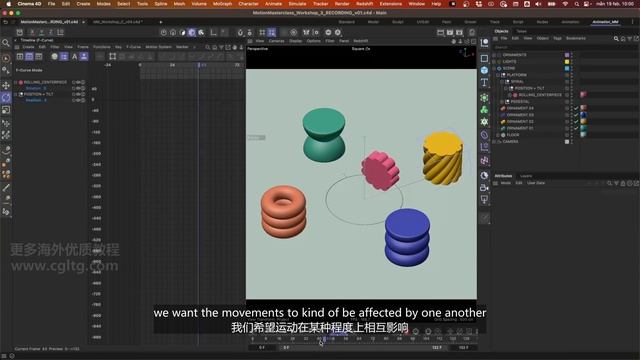640x360 pixels.
Task: Toggle ORNAMENT 03 enable checkmark
Action: coord(576,115)
